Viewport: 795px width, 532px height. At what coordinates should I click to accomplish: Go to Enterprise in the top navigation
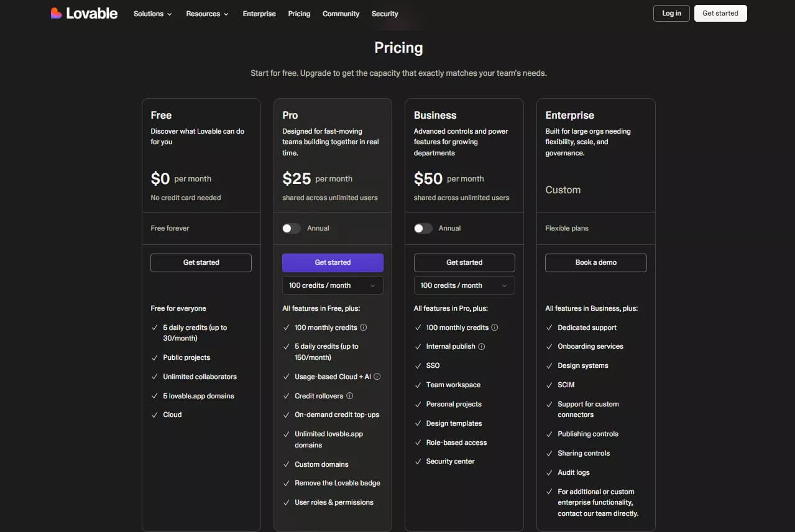tap(259, 14)
